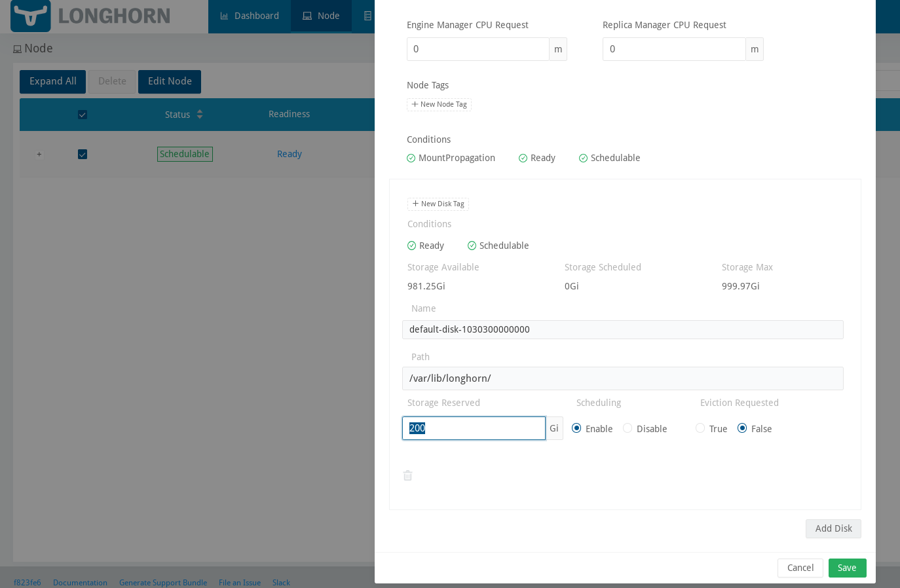Set Eviction Requested to True

[x=700, y=428]
